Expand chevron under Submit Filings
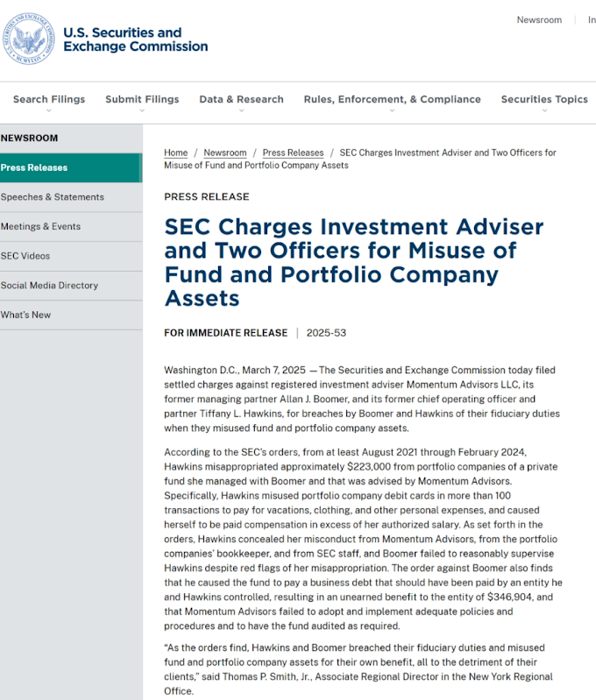Viewport: 596px width, 700px height. point(142,110)
